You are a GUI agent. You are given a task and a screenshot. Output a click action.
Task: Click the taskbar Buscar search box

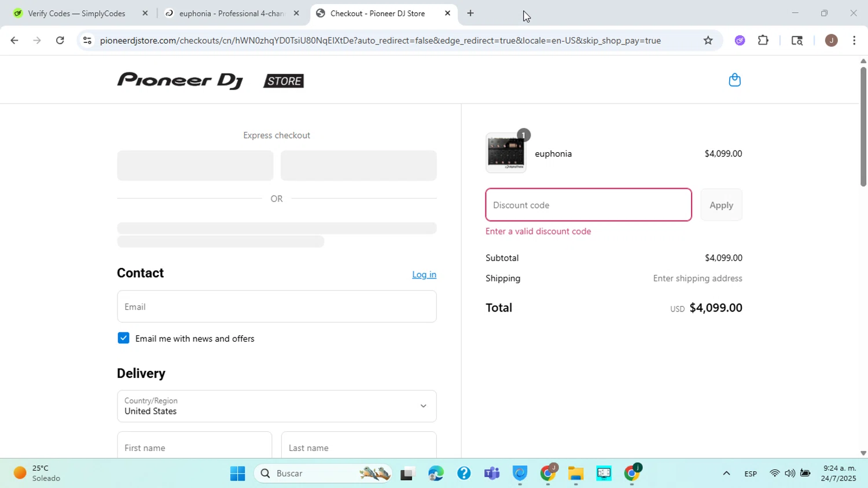click(323, 474)
